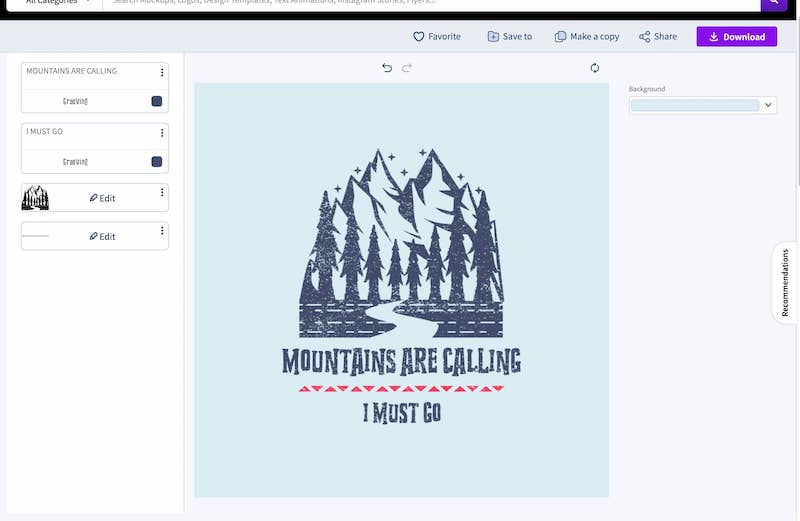Add design to Favorite
The width and height of the screenshot is (800, 521).
[x=437, y=37]
